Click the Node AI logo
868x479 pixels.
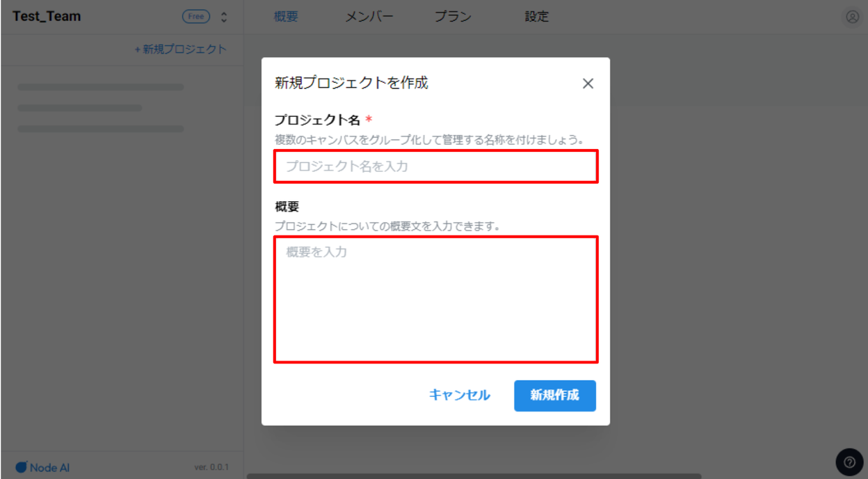(x=42, y=467)
